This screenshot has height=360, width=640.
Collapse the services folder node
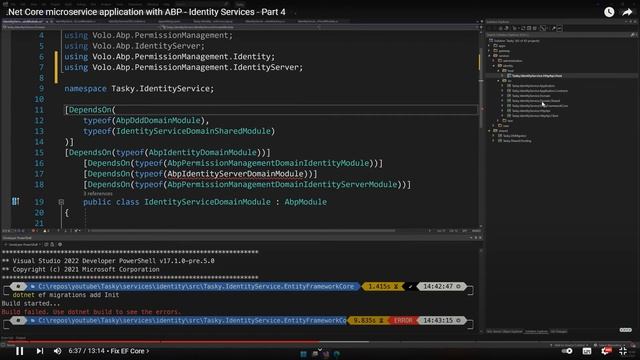click(x=489, y=56)
